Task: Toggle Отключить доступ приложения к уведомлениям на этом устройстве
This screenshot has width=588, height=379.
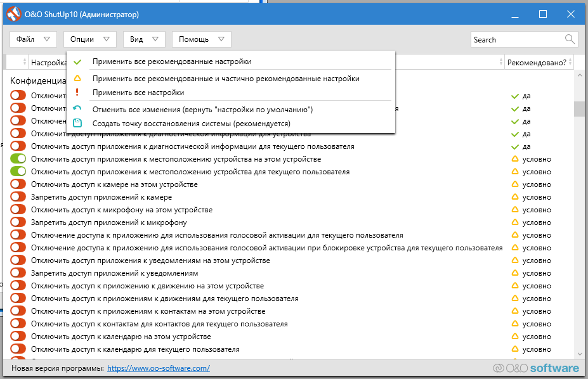Action: 18,260
